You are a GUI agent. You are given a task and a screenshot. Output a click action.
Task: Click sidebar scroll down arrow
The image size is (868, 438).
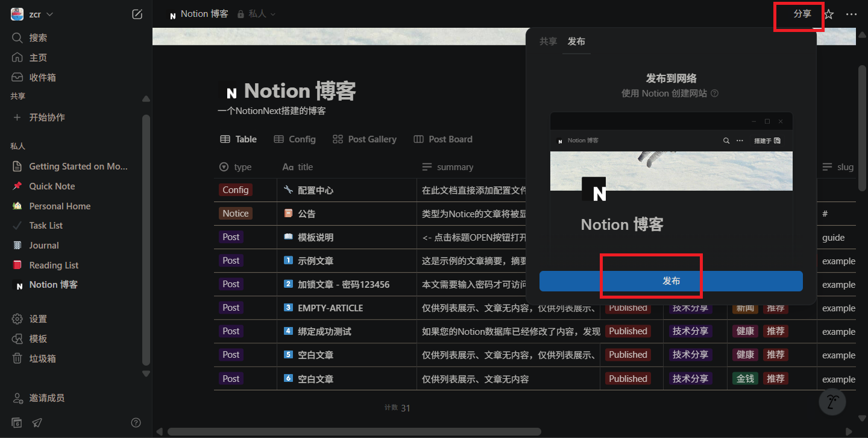[x=146, y=373]
